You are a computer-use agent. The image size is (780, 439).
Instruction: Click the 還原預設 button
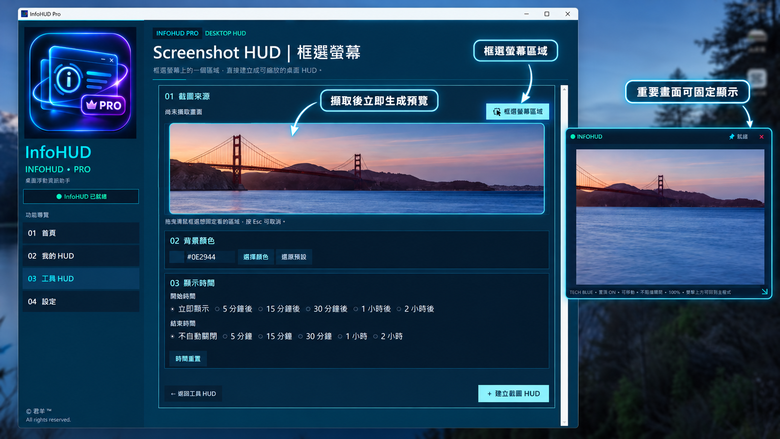coord(293,257)
